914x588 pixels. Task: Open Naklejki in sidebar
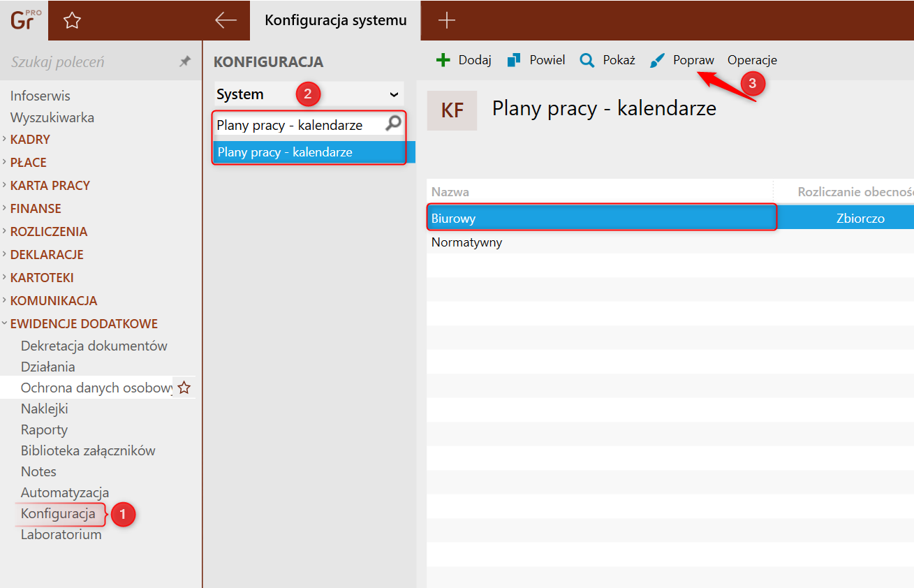click(45, 409)
